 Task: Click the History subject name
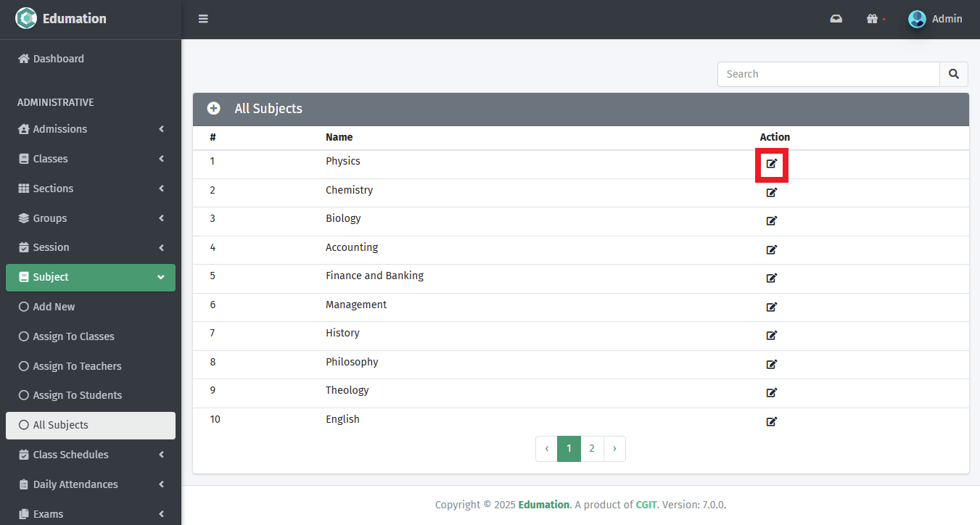click(342, 333)
